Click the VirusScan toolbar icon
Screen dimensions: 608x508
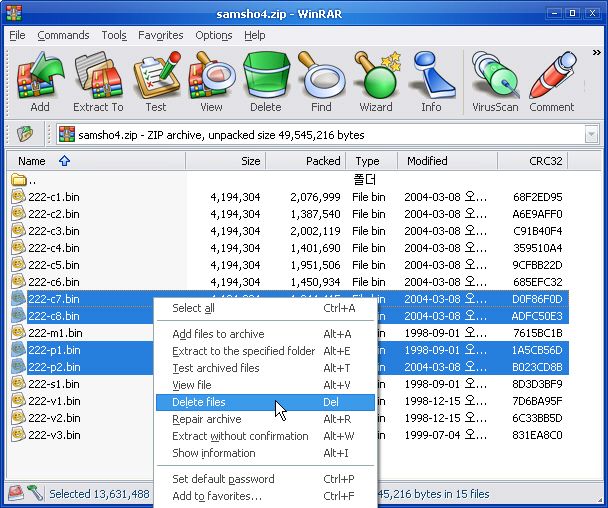[495, 82]
